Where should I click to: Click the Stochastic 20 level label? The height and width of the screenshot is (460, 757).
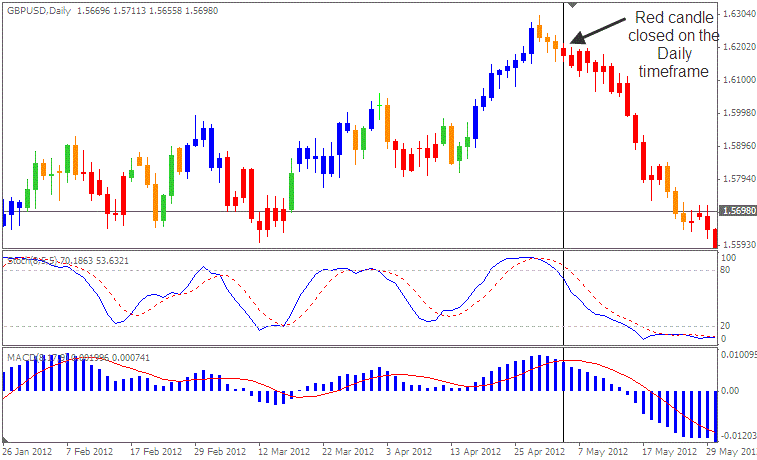point(725,326)
